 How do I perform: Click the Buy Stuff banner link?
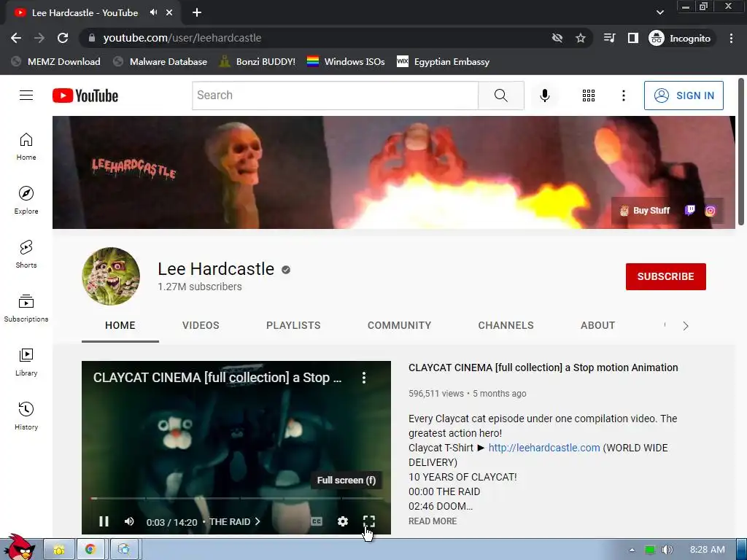(645, 211)
